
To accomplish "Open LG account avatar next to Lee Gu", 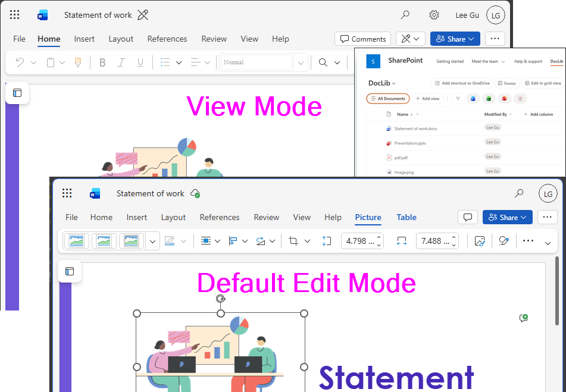I will pos(496,15).
